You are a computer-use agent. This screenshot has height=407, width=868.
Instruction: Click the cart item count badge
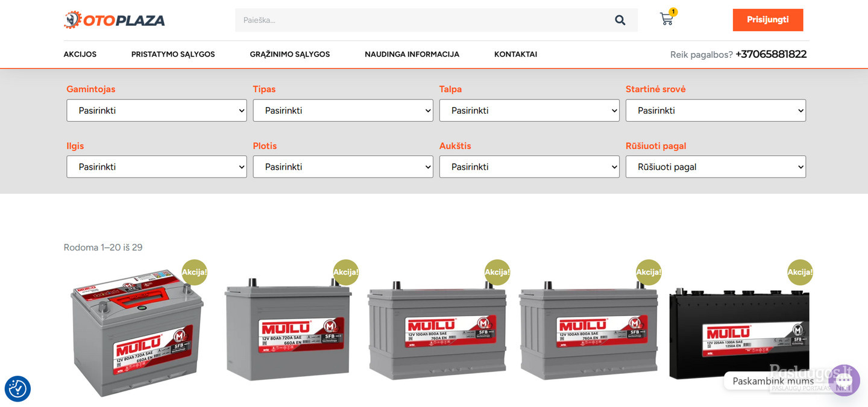click(x=673, y=12)
